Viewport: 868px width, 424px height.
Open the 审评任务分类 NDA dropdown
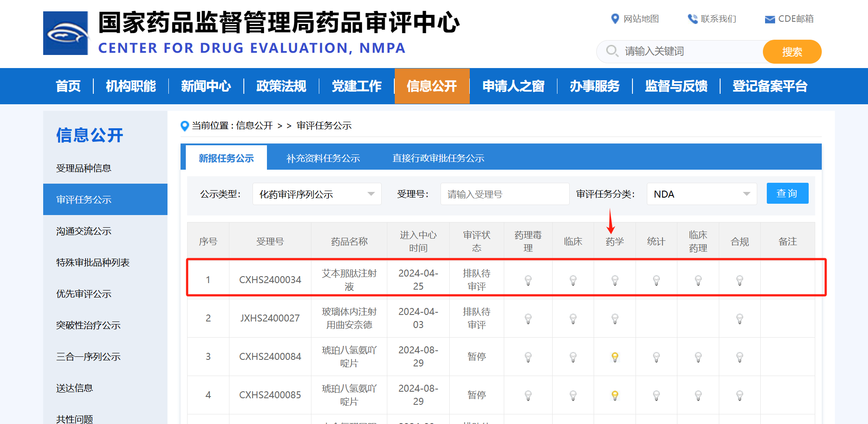point(702,194)
